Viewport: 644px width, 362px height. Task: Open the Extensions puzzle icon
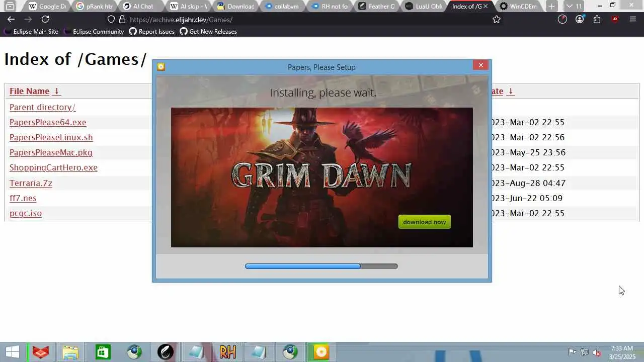pos(597,19)
